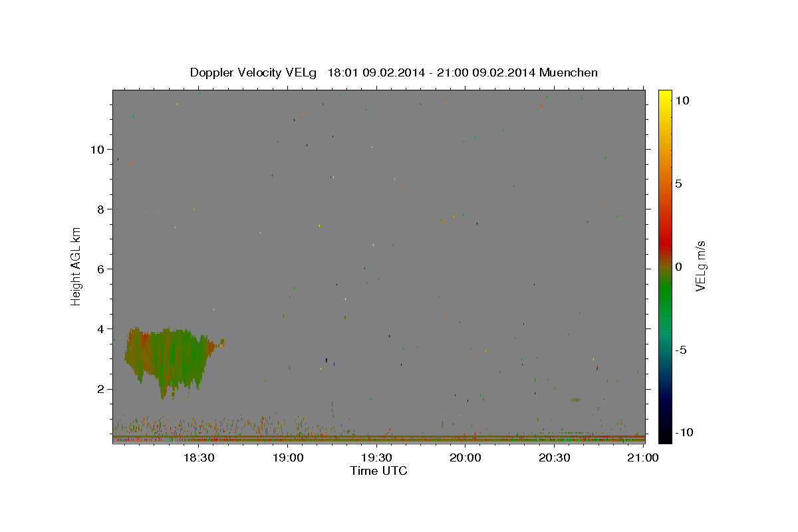Viewport: 798px width, 532px height.
Task: Click the height tick label 6
Action: pos(100,269)
